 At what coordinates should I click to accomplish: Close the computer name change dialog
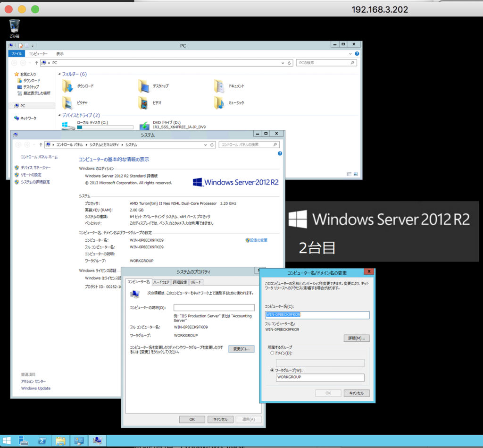point(369,271)
